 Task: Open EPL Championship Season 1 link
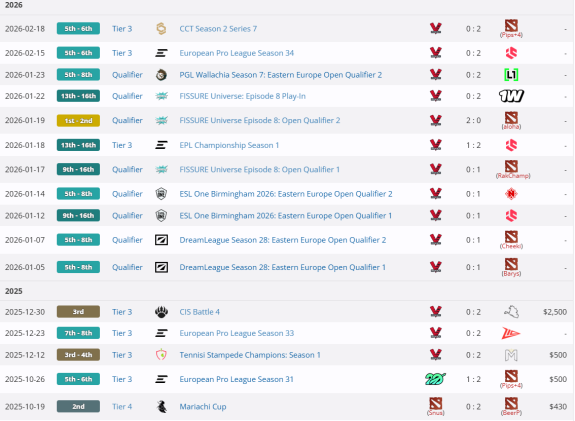(x=229, y=145)
